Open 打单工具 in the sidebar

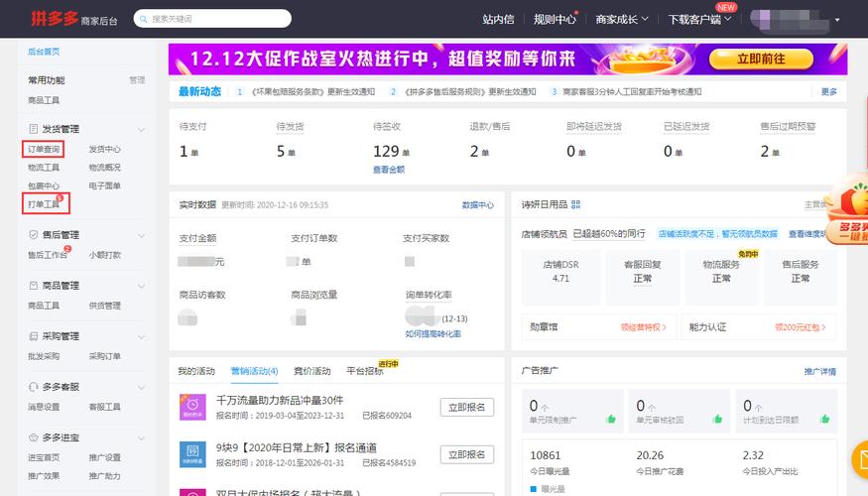[46, 203]
